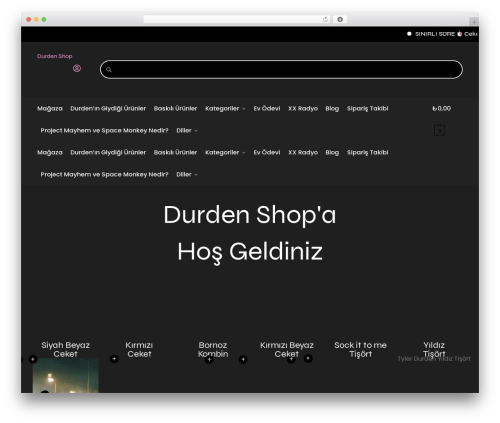Open Baskılı Ürünler in lower menu row
This screenshot has width=500, height=423.
tap(175, 152)
